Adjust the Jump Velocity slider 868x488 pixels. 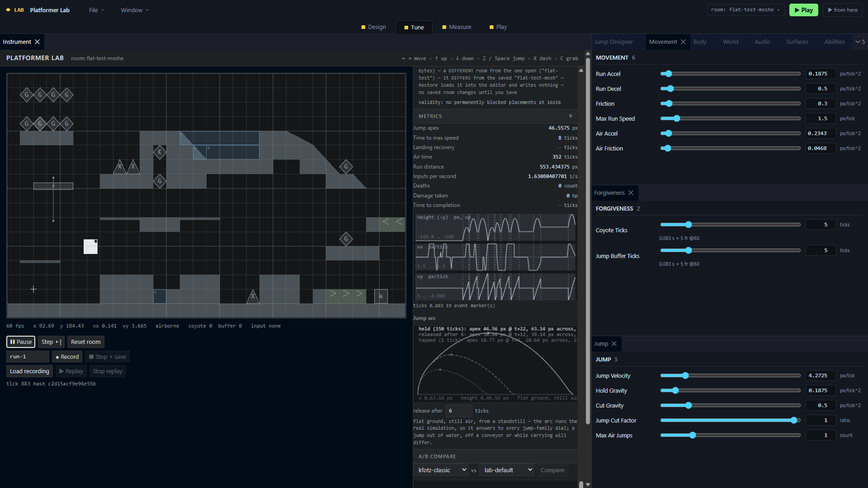(730, 375)
